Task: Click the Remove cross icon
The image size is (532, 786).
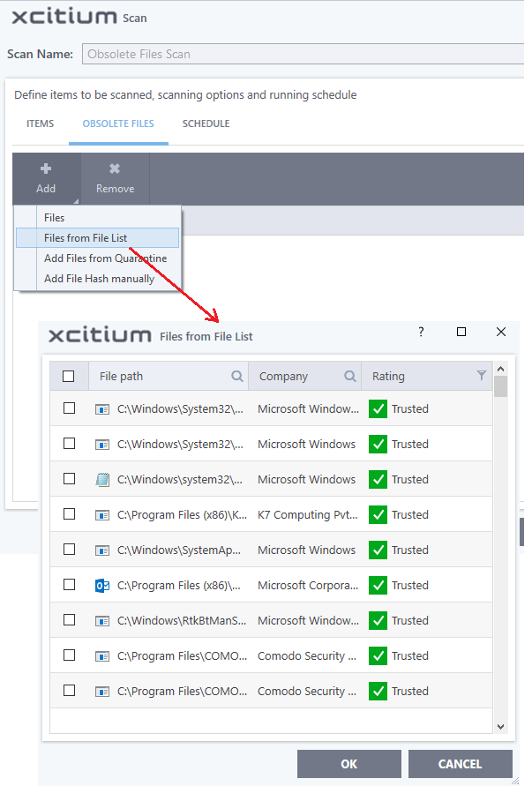Action: (x=115, y=168)
